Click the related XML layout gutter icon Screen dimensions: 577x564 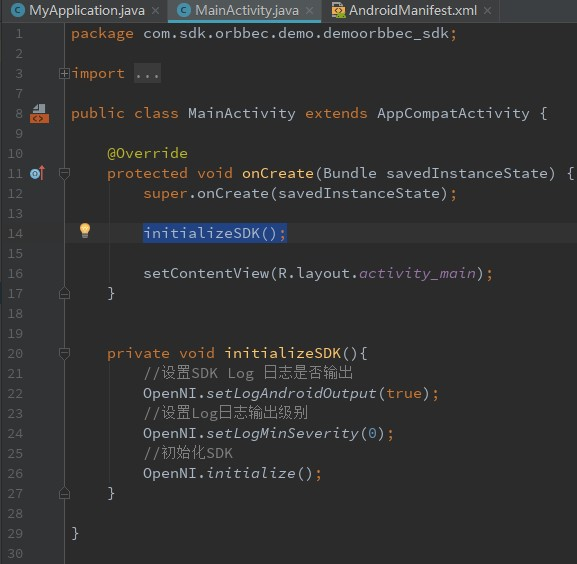pyautogui.click(x=39, y=113)
